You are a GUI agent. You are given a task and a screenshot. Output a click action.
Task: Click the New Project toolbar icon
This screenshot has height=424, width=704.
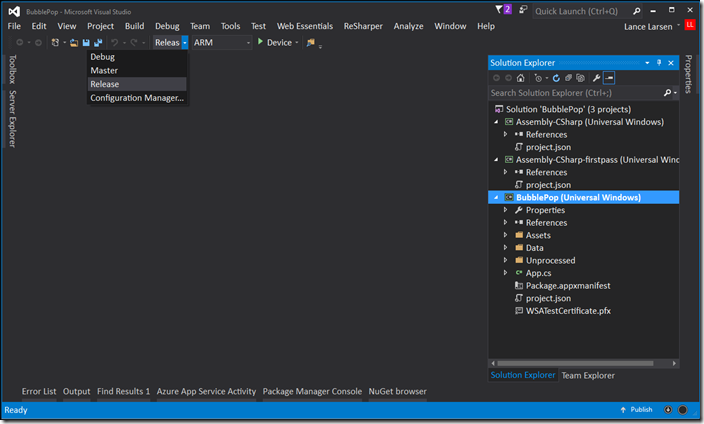55,43
